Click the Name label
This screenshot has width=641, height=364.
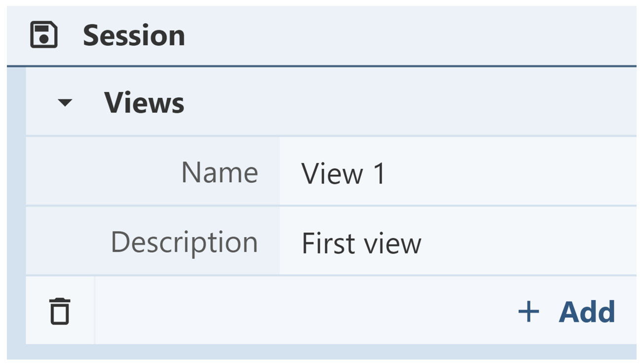(x=220, y=173)
